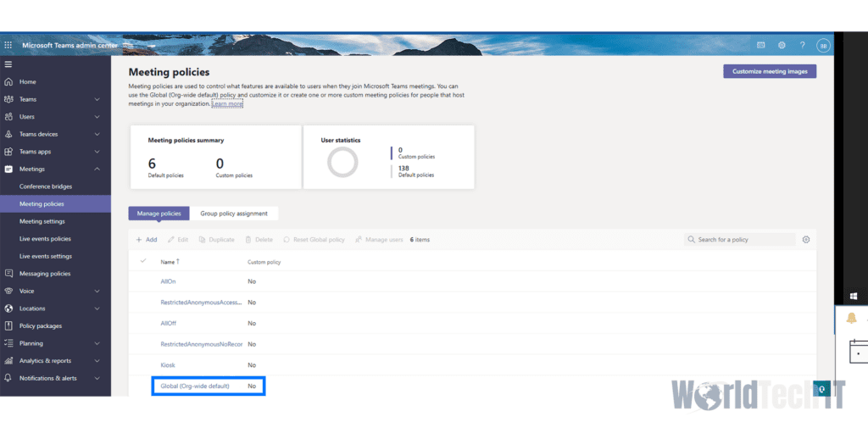The width and height of the screenshot is (868, 428).
Task: Click the user statistics donut chart
Action: pyautogui.click(x=342, y=162)
